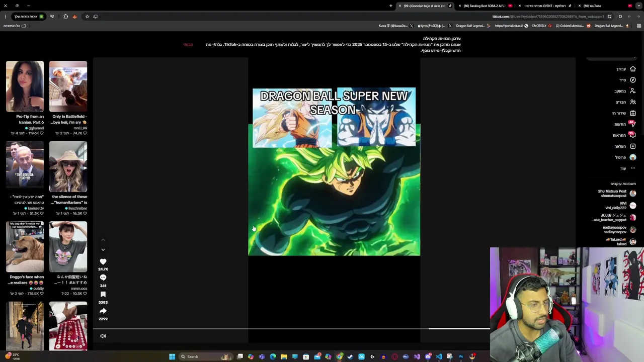644x362 pixels.
Task: Open the Kuwa bookmark
Action: pyautogui.click(x=395, y=26)
